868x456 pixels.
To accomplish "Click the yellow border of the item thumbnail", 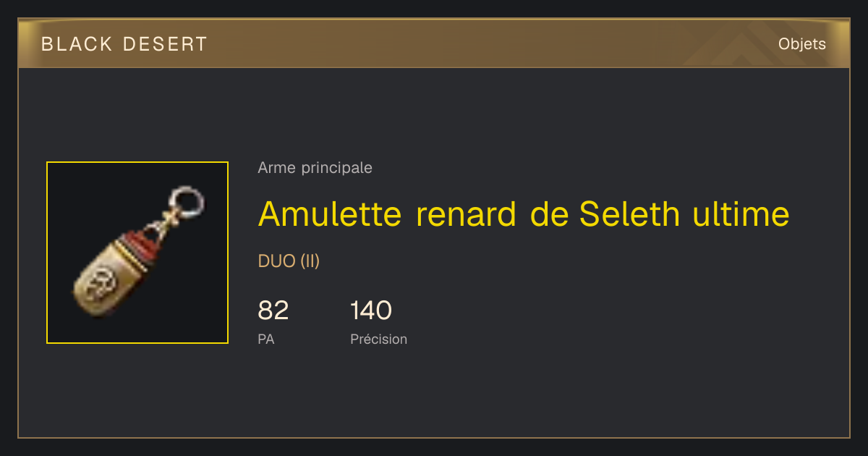I will 137,162.
